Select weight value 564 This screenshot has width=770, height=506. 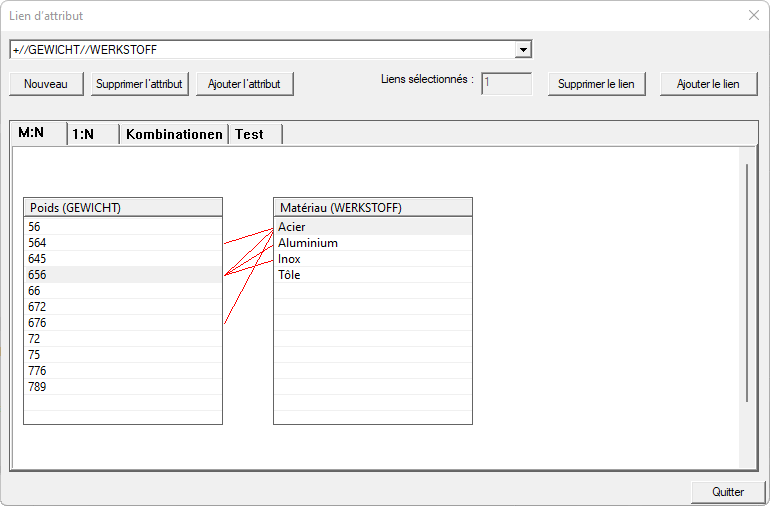click(x=123, y=243)
